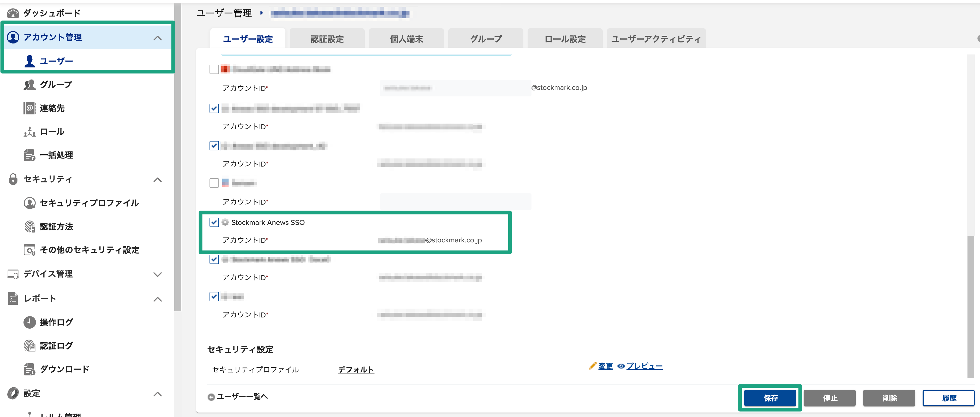Screen dimensions: 980x417
Task: Click the Dashboard gauge icon
Action: pos(13,13)
